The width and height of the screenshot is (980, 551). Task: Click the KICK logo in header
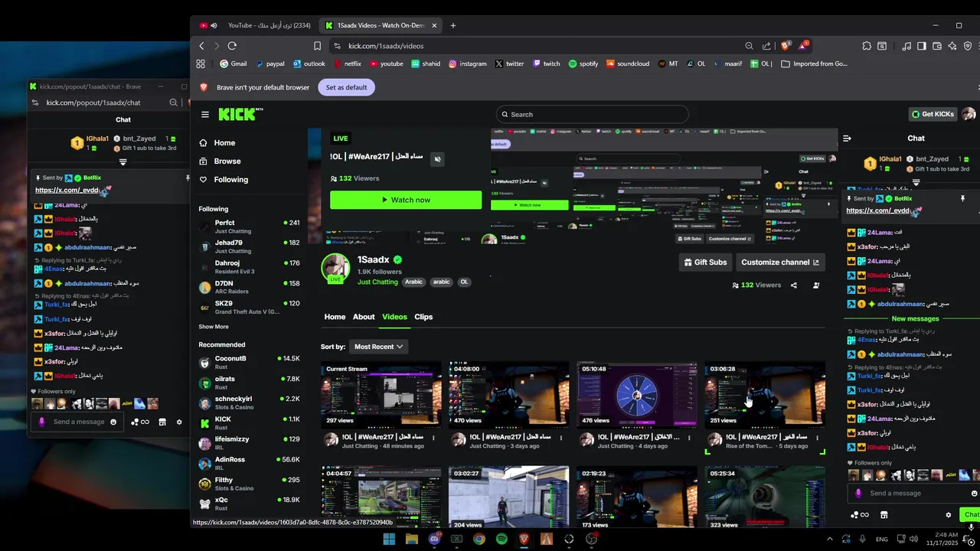[x=240, y=114]
